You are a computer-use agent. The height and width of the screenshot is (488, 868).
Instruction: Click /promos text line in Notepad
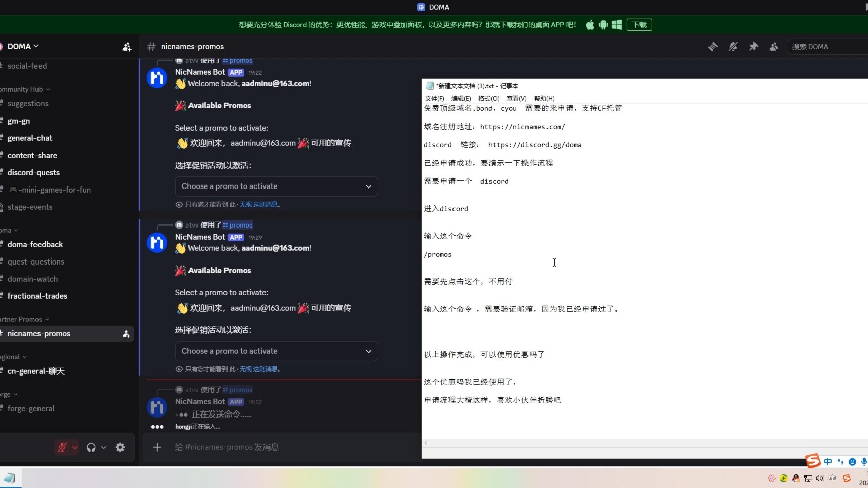point(438,254)
